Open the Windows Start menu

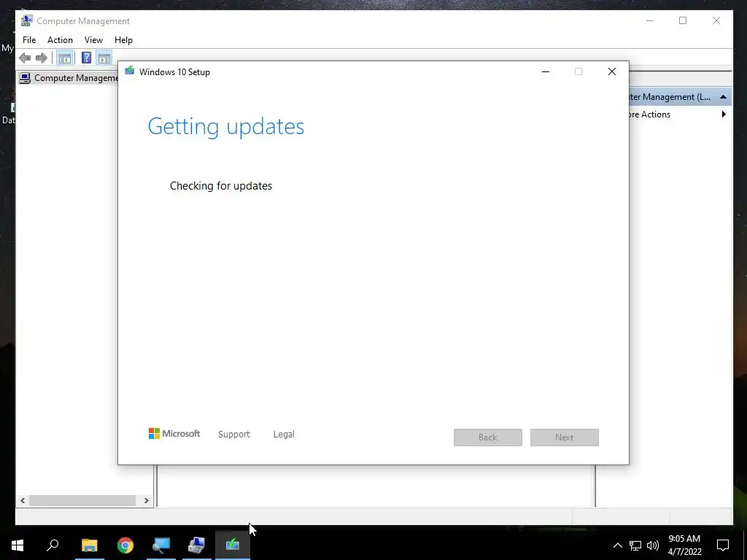point(18,545)
